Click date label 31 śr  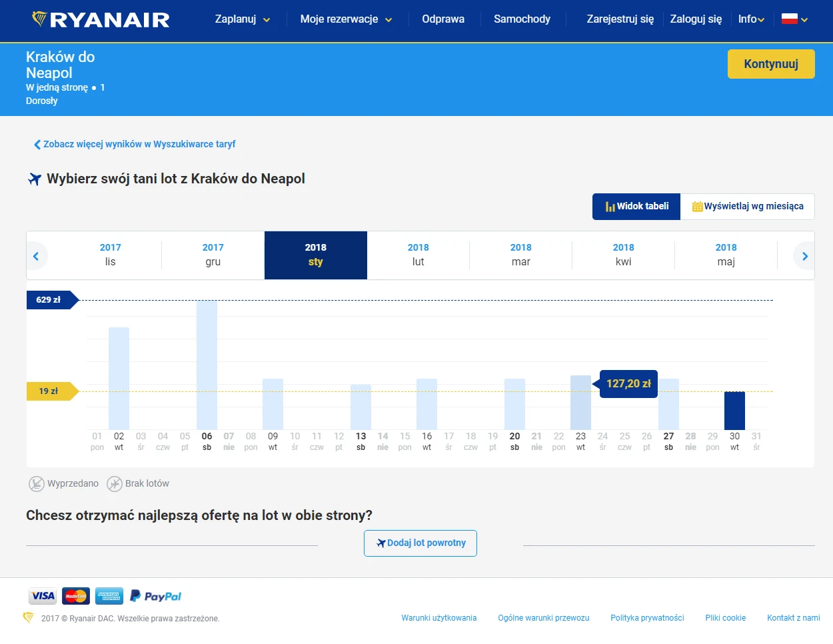pos(756,441)
